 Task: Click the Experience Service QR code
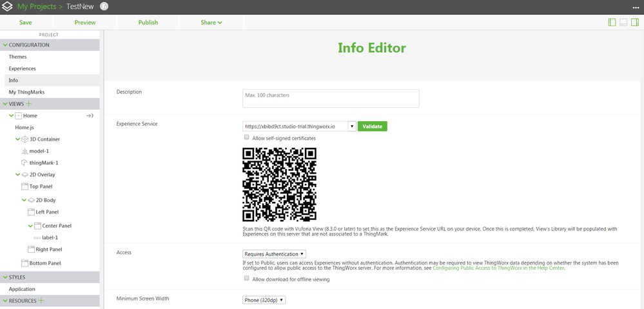click(x=279, y=184)
